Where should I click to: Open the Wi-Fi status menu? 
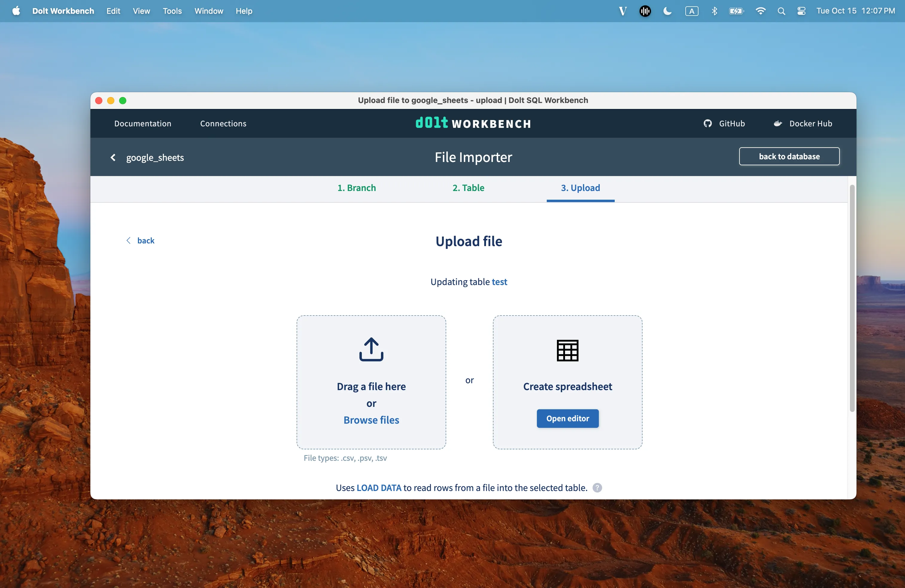pyautogui.click(x=760, y=11)
